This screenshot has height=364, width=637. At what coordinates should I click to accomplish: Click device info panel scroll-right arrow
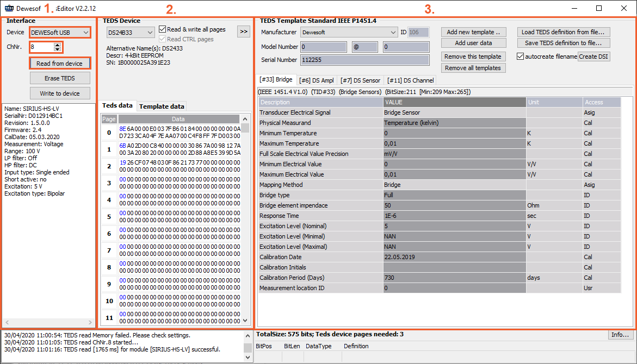coord(90,322)
